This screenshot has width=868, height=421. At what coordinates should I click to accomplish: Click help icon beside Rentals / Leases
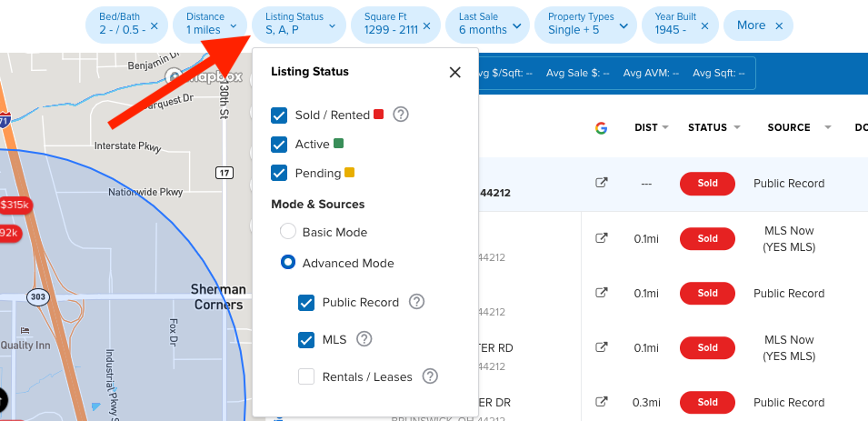[x=430, y=376]
